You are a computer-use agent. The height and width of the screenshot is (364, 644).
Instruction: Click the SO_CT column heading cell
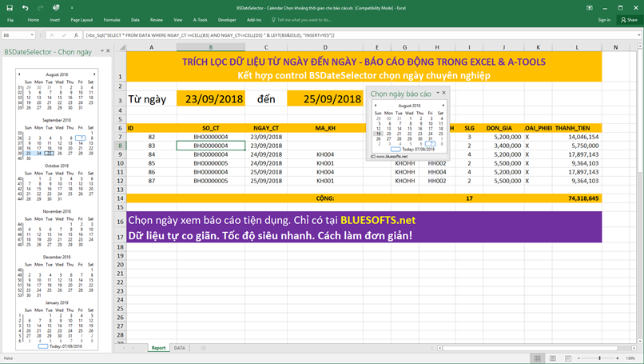(211, 128)
